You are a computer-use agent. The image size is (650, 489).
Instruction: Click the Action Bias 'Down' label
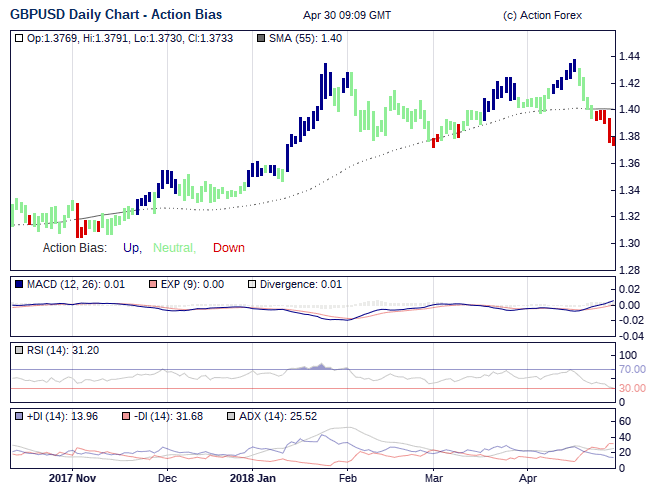coord(228,248)
